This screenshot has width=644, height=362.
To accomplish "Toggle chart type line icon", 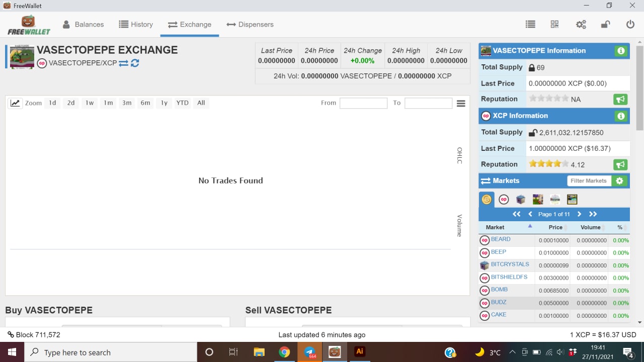I will [15, 103].
